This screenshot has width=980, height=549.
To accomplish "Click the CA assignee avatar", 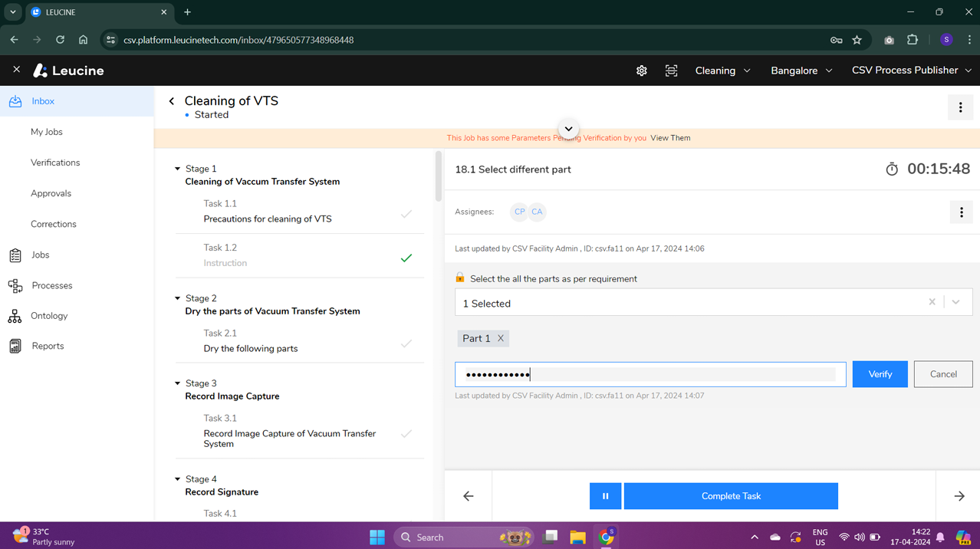I will (x=537, y=212).
